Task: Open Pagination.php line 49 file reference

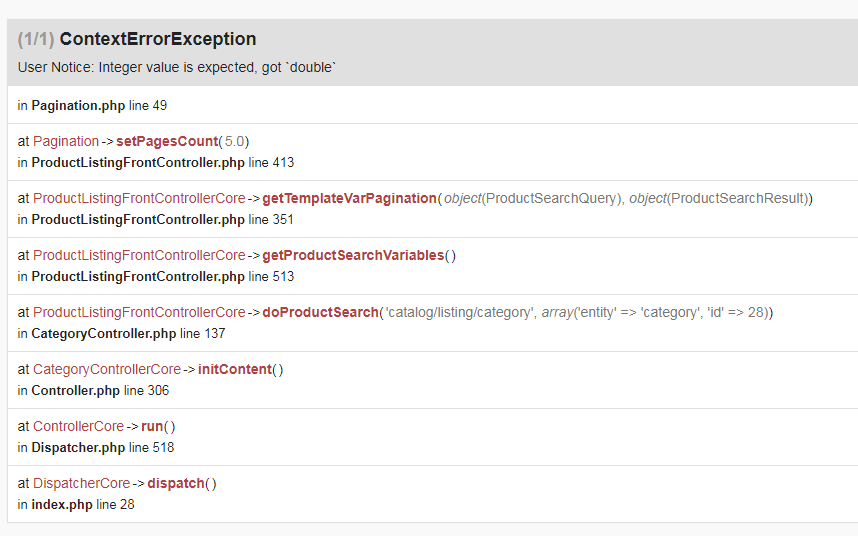Action: point(78,105)
